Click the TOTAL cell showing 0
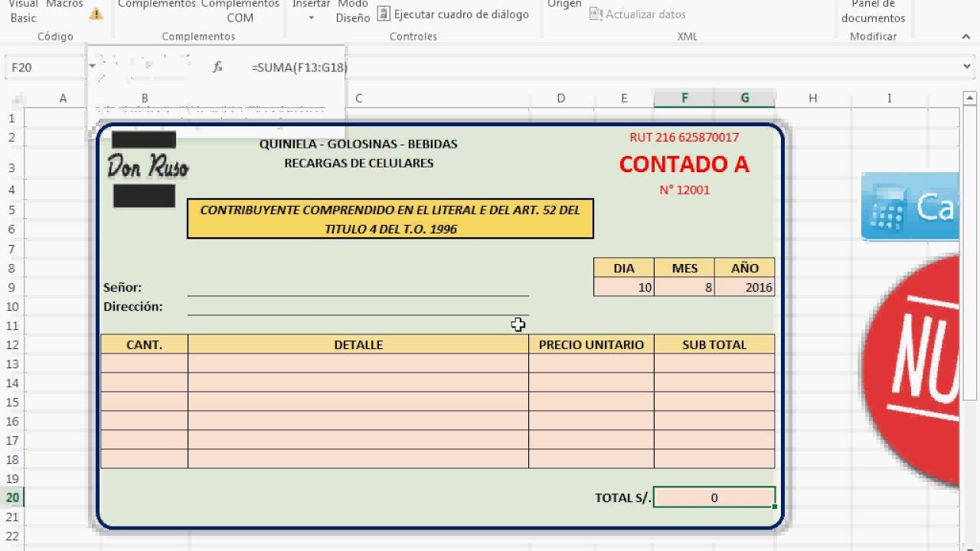This screenshot has width=980, height=551. click(x=714, y=497)
